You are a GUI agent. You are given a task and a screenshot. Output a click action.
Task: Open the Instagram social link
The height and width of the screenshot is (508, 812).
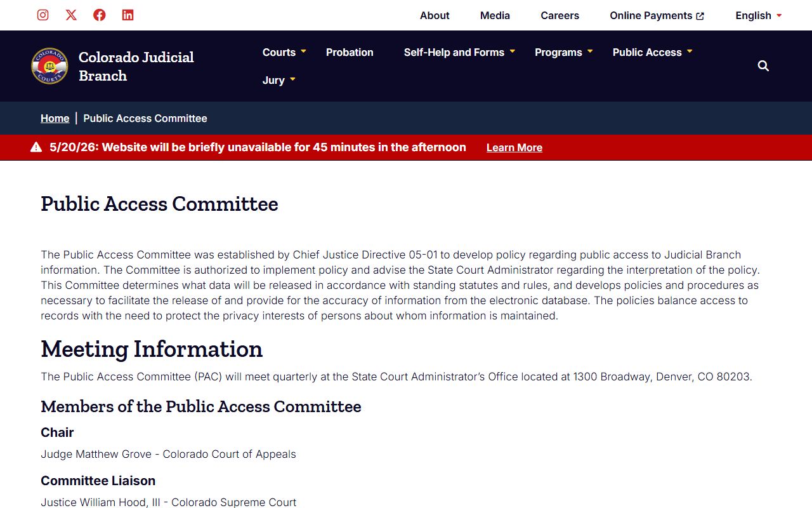tap(43, 15)
